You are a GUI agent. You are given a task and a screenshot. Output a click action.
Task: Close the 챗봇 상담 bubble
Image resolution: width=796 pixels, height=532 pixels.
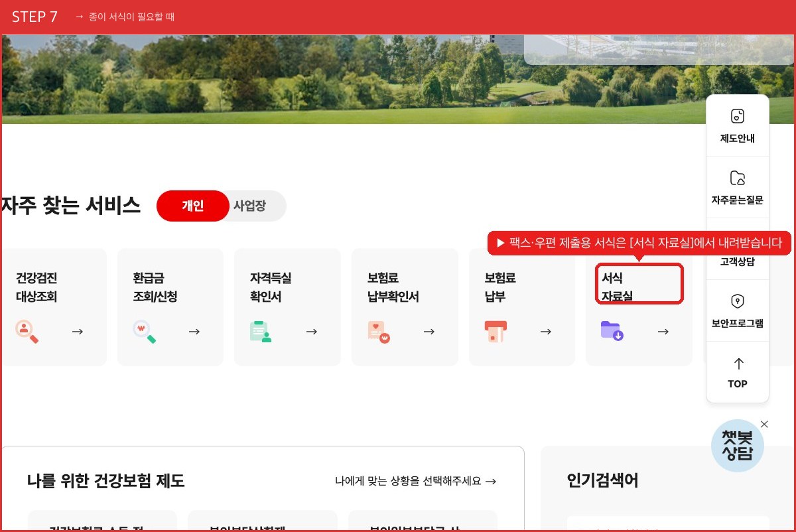click(x=764, y=424)
